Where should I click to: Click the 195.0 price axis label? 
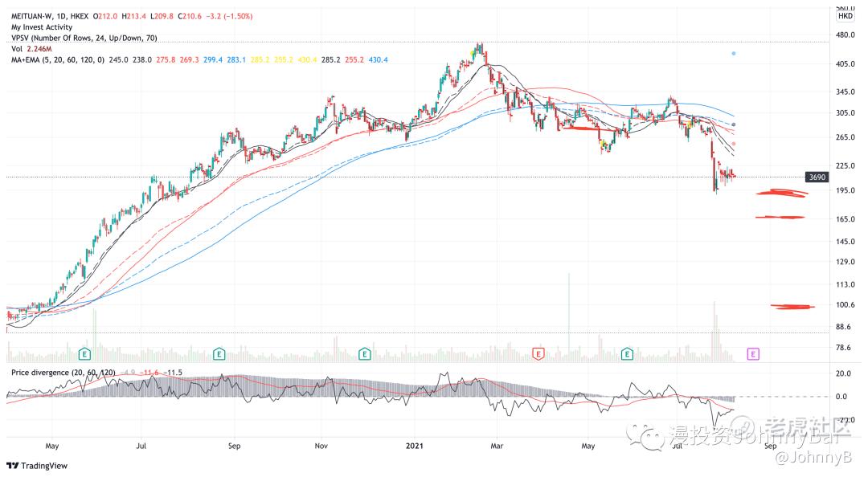tap(845, 190)
